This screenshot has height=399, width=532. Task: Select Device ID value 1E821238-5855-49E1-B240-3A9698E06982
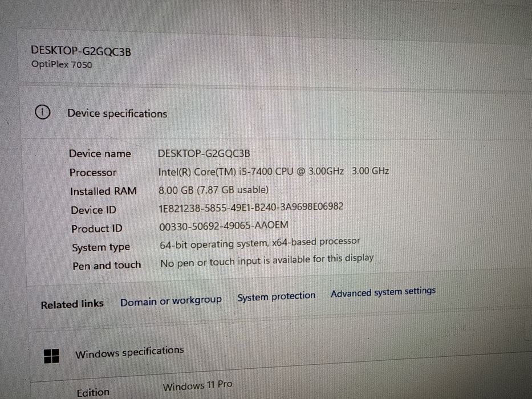pyautogui.click(x=251, y=207)
